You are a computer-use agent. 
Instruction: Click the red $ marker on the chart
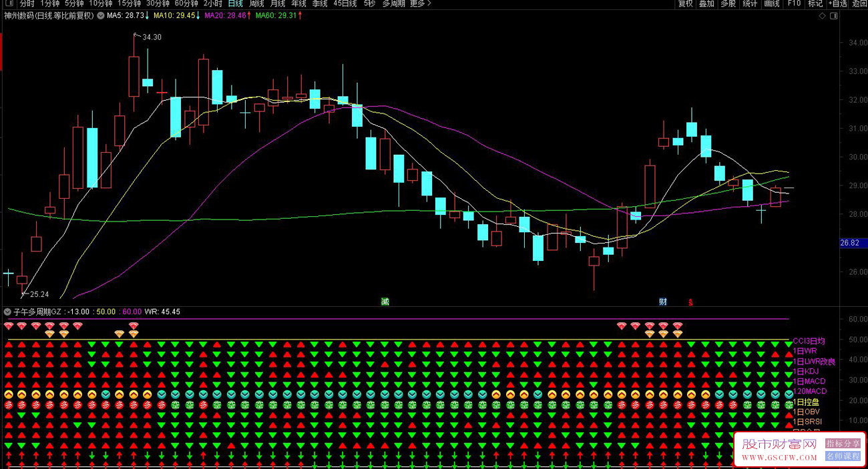[690, 302]
